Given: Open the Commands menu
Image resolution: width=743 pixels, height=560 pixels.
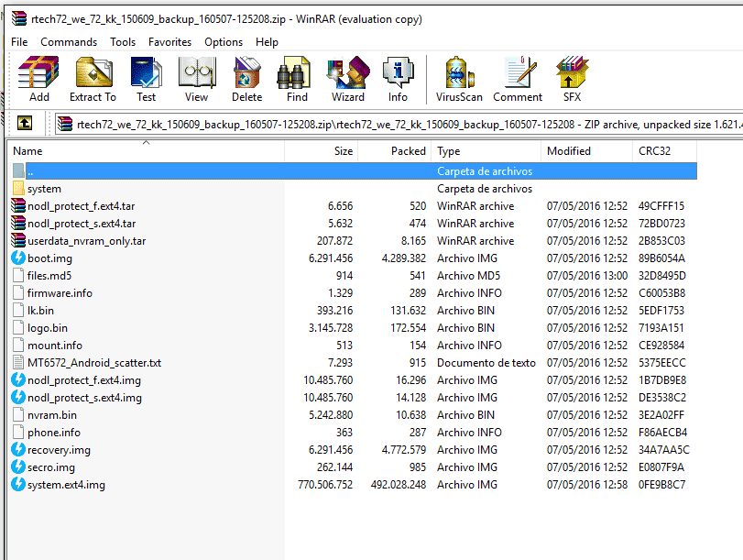Looking at the screenshot, I should coord(69,42).
